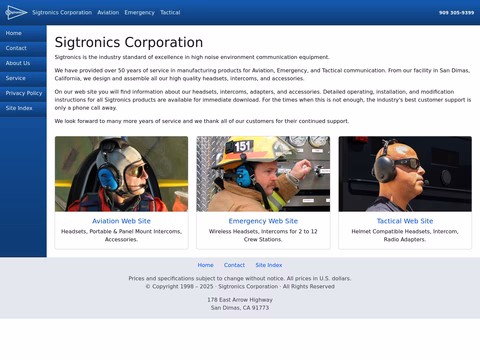Click the tactical headset photo
This screenshot has width=480, height=360.
405,174
